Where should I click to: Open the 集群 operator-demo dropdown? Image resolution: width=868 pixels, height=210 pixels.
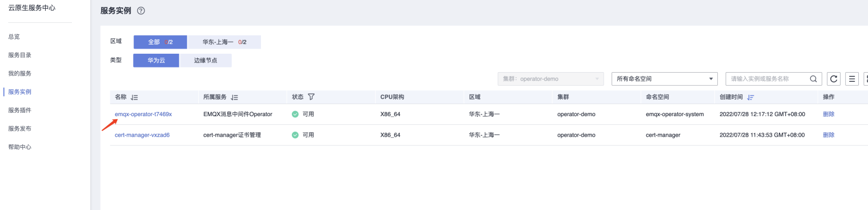tap(550, 79)
